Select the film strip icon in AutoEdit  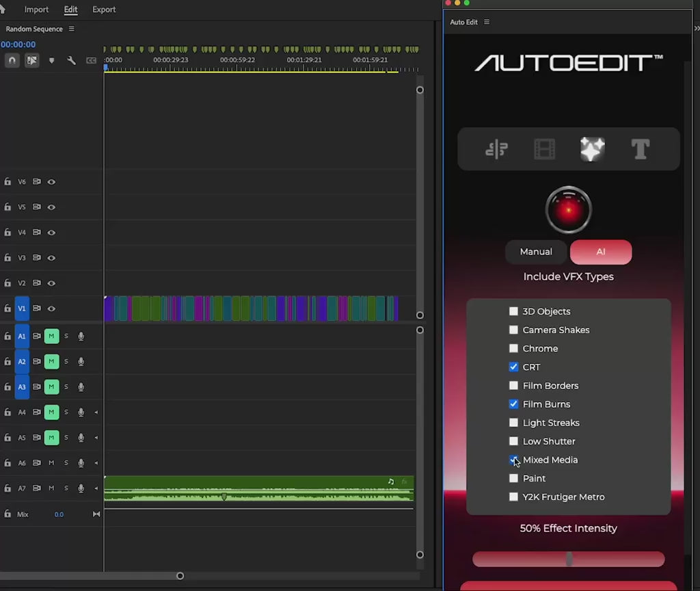[x=544, y=148]
